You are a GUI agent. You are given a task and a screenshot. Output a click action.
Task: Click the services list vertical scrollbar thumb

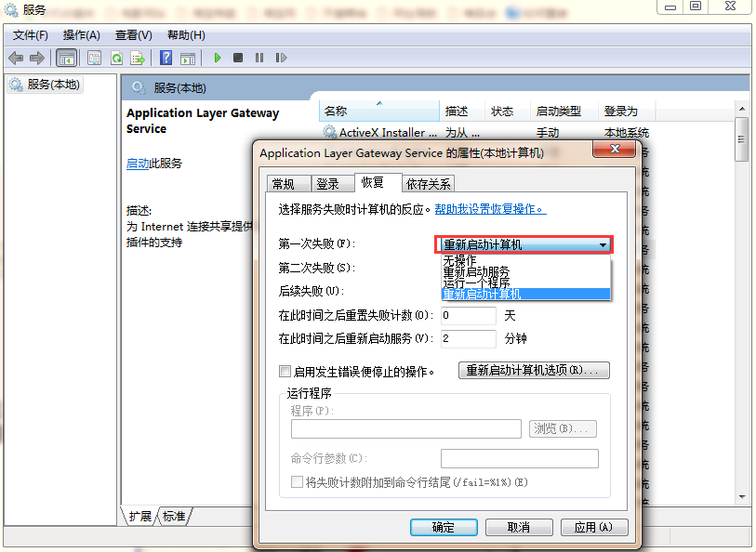[x=742, y=139]
